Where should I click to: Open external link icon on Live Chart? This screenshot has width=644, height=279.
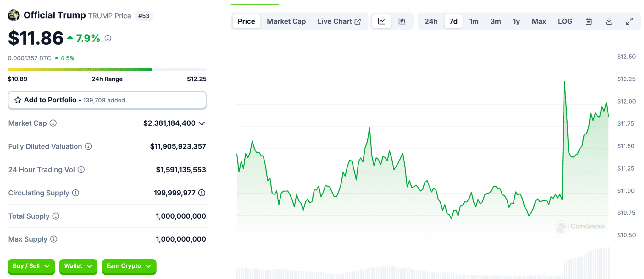(358, 21)
